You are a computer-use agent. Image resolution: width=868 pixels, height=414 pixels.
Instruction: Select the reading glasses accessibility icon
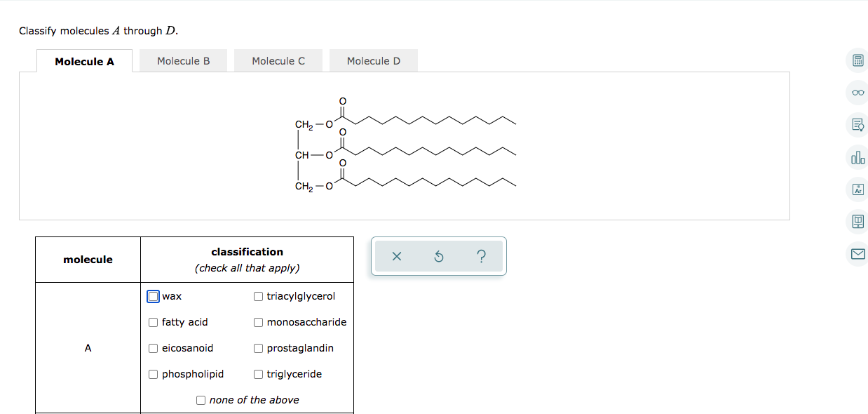tap(857, 92)
